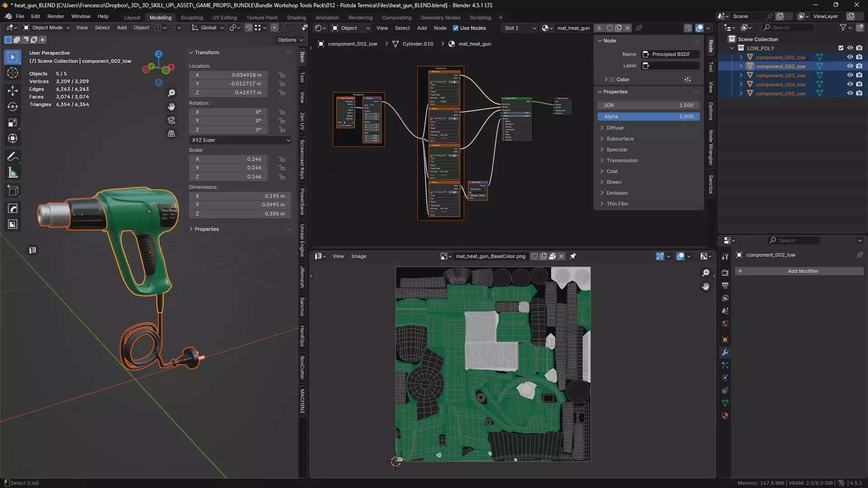Expand the Emission panel
868x488 pixels.
pos(617,193)
